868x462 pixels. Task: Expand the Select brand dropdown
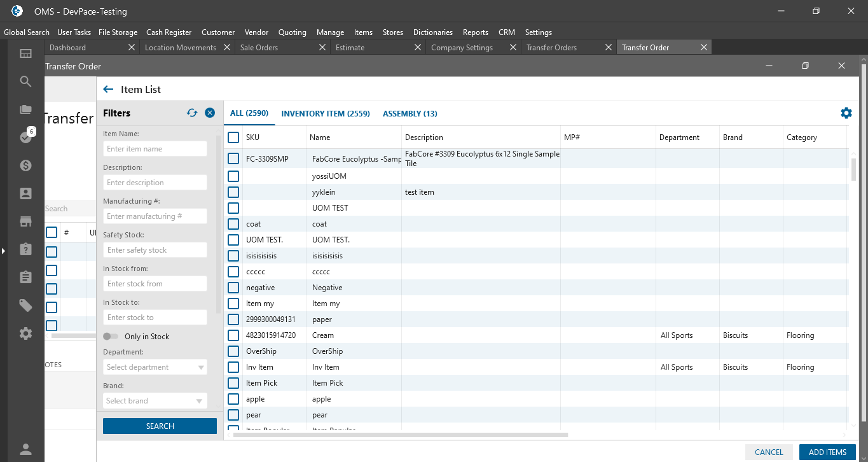[155, 401]
